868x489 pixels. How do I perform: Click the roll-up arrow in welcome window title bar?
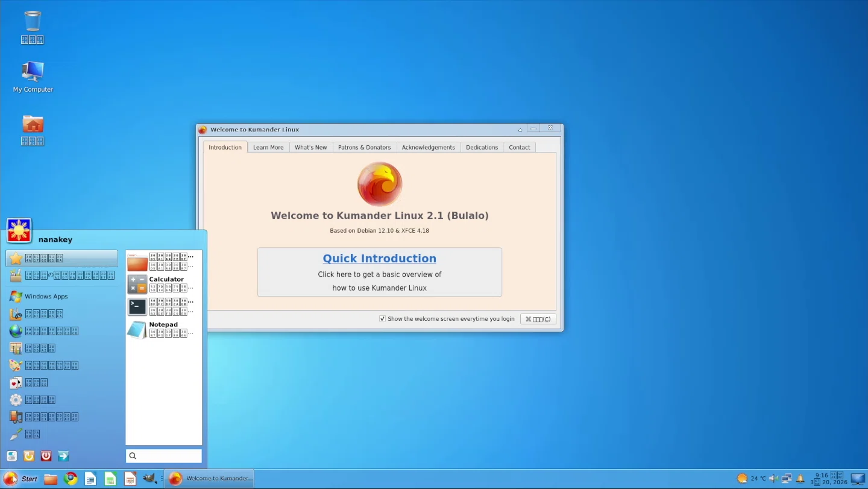click(x=520, y=130)
